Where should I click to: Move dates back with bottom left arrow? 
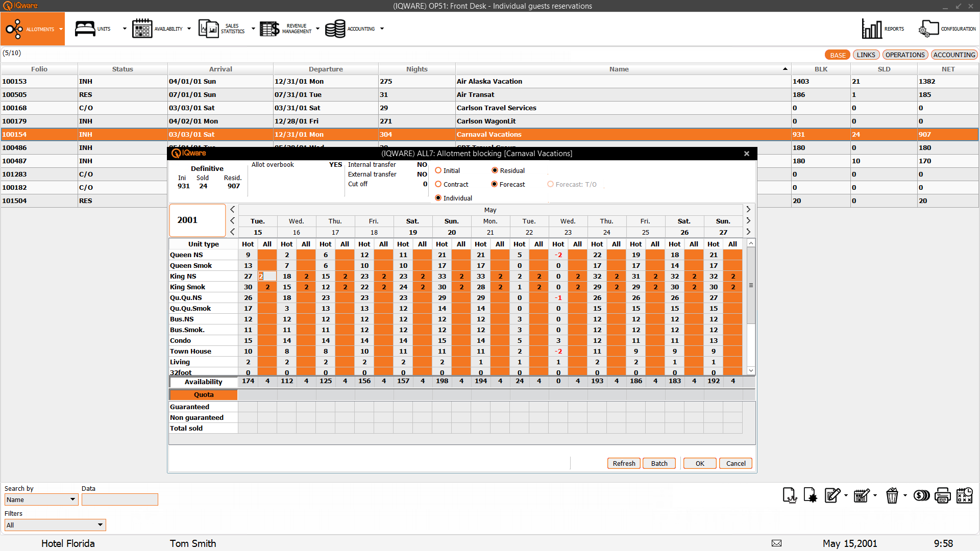click(x=232, y=232)
